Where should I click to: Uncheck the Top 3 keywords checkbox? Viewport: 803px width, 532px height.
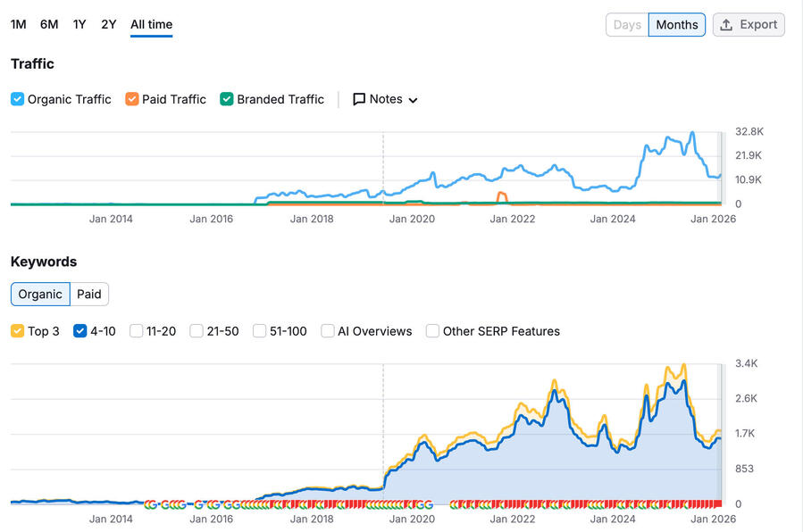(18, 331)
